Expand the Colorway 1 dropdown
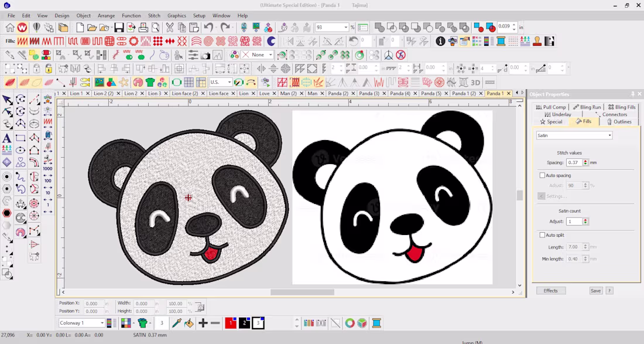644x344 pixels. pyautogui.click(x=81, y=323)
